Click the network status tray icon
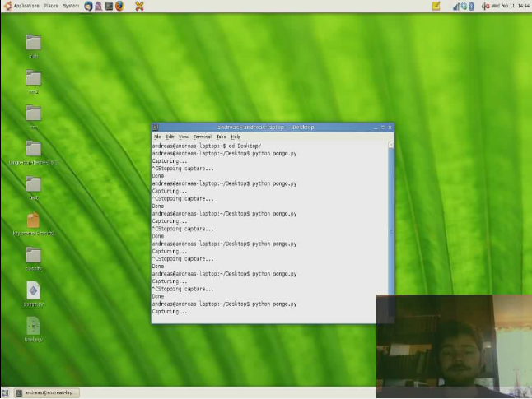Image resolution: width=532 pixels, height=399 pixels. coord(456,6)
